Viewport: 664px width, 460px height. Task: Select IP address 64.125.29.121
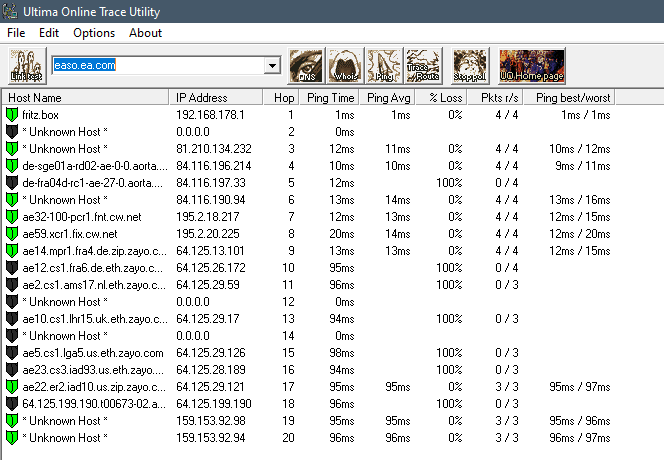pos(210,387)
